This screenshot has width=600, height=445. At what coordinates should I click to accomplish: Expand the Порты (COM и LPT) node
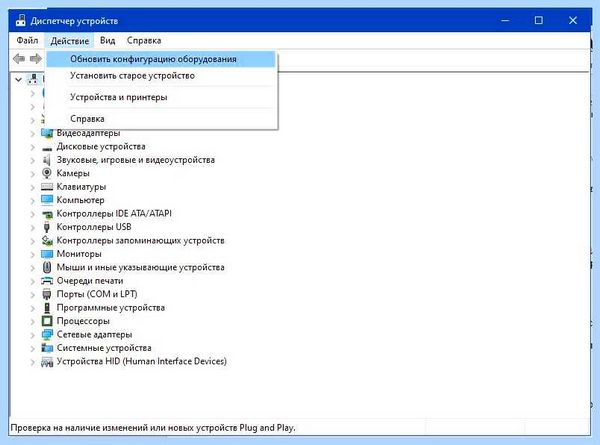click(x=33, y=295)
